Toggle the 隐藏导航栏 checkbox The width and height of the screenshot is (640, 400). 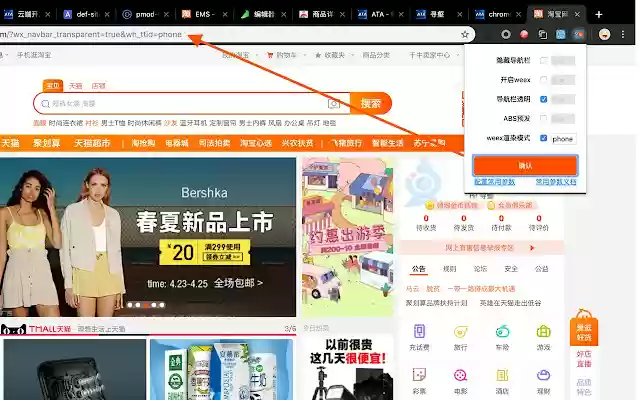click(x=543, y=60)
